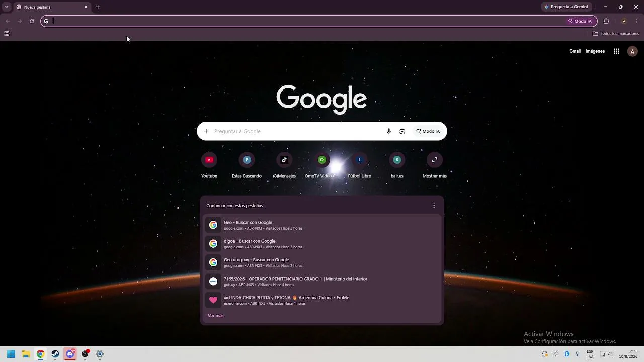This screenshot has width=644, height=362.
Task: Open a new tab with the plus button
Action: coord(98,7)
